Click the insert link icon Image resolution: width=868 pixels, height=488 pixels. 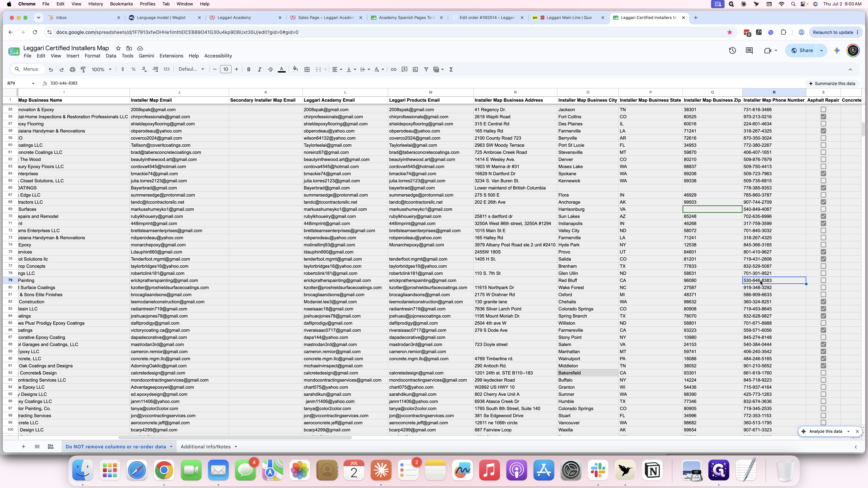[x=393, y=69]
